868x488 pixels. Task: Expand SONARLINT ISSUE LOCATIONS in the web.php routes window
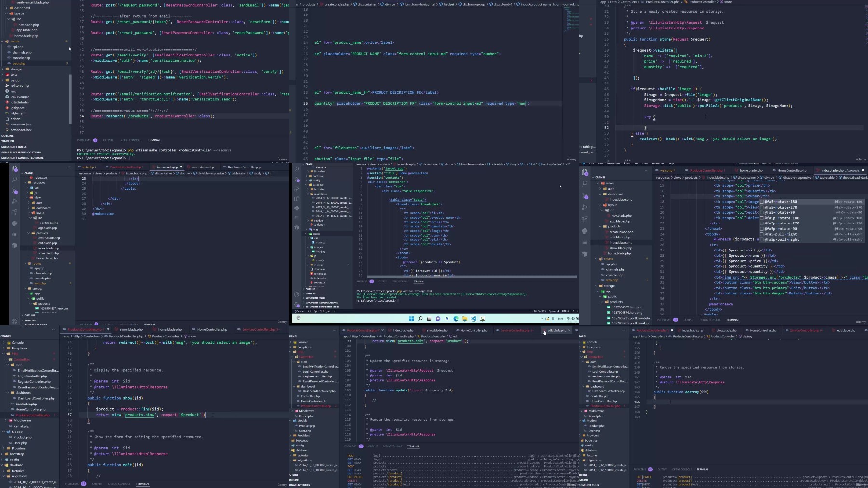coord(21,153)
